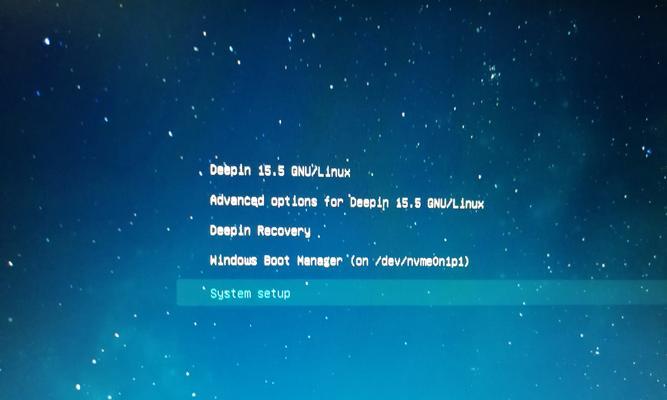This screenshot has height=400, width=667.
Task: Choose the Deepin Recovery entry
Action: (x=260, y=231)
